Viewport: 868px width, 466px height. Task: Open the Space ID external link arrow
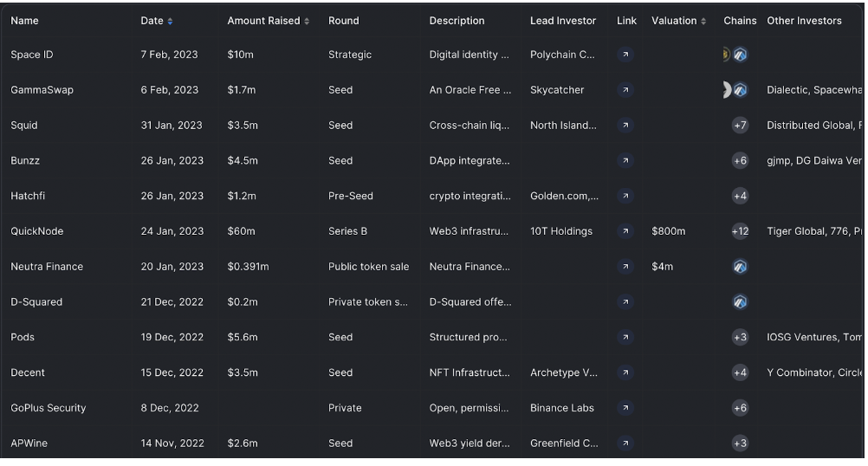pos(625,55)
